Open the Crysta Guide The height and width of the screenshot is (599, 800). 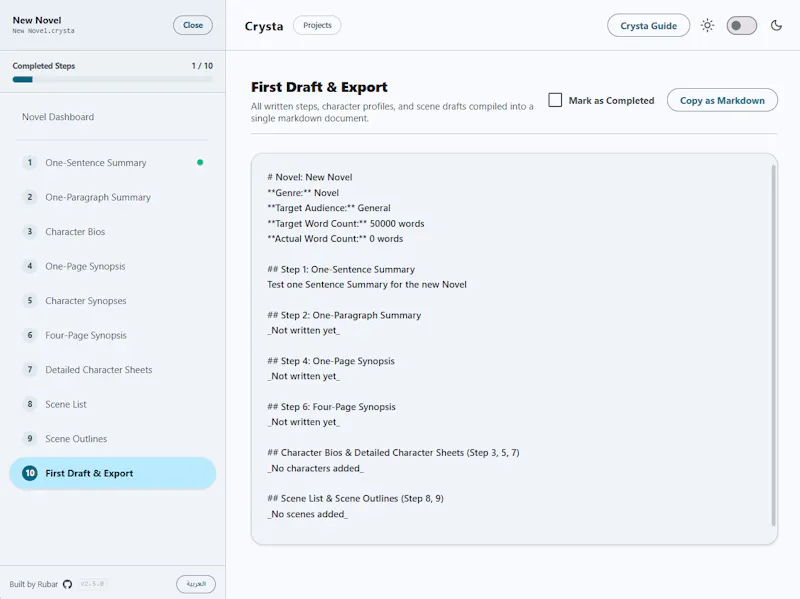[x=648, y=26]
